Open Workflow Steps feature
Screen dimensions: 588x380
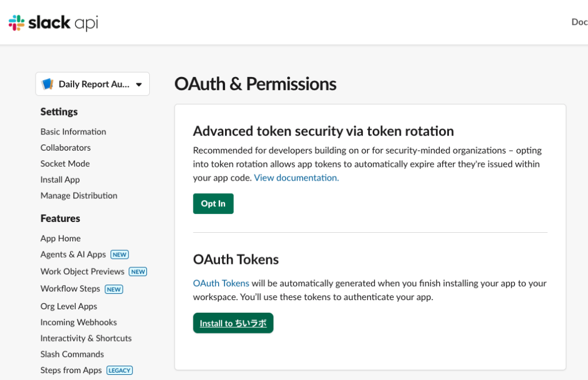pos(70,289)
